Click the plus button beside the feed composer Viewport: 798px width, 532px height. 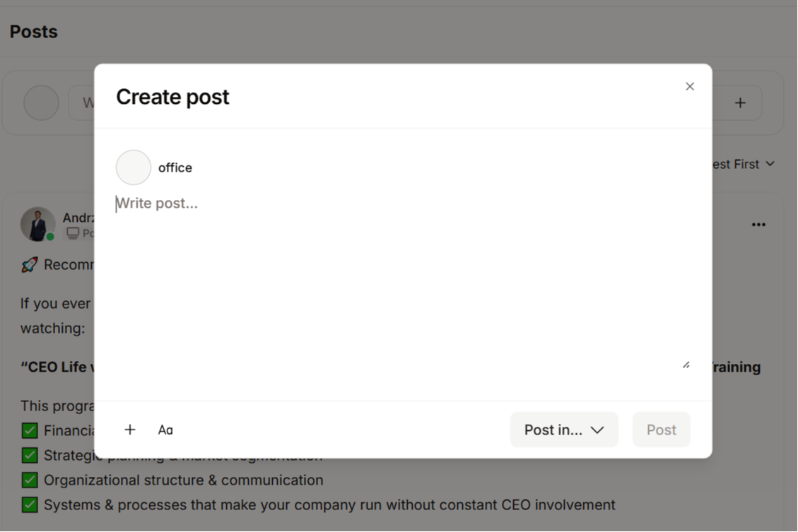pyautogui.click(x=740, y=103)
